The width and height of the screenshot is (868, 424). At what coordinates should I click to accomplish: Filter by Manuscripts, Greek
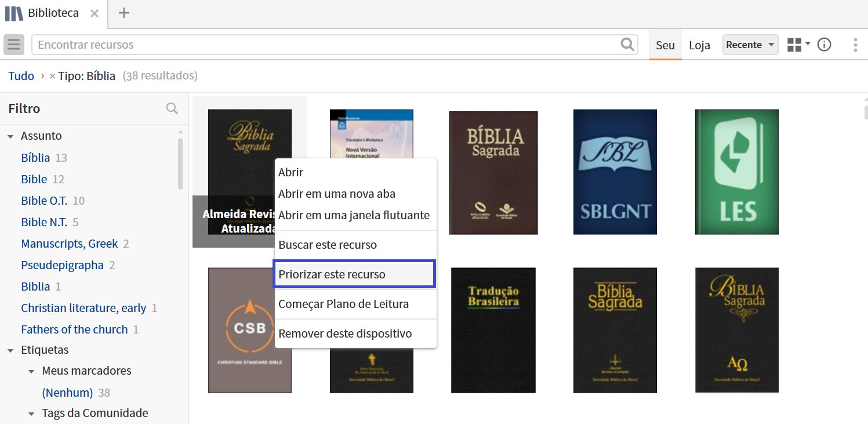(70, 244)
